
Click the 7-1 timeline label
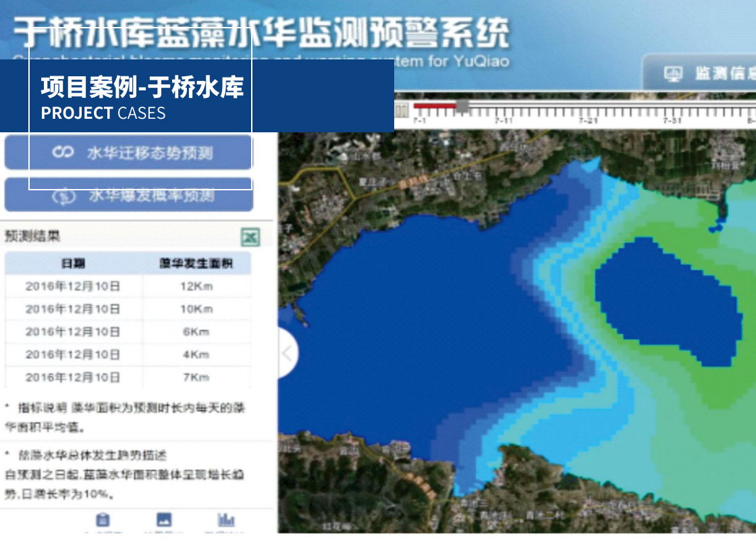pyautogui.click(x=419, y=120)
